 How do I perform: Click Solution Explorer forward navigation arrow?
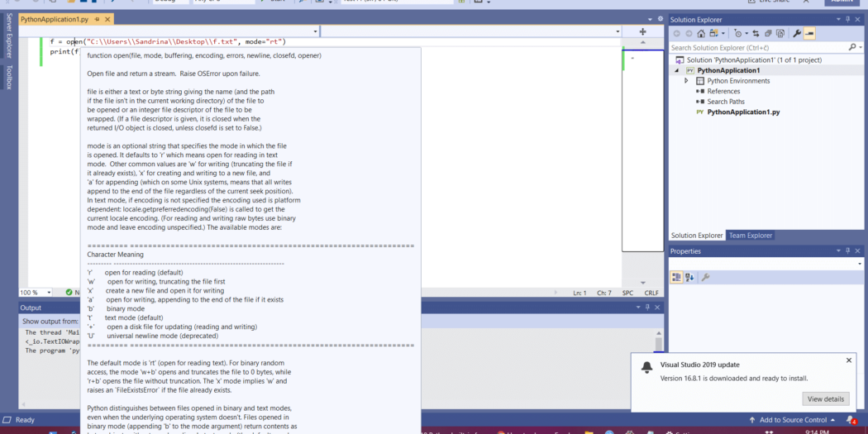(x=689, y=34)
